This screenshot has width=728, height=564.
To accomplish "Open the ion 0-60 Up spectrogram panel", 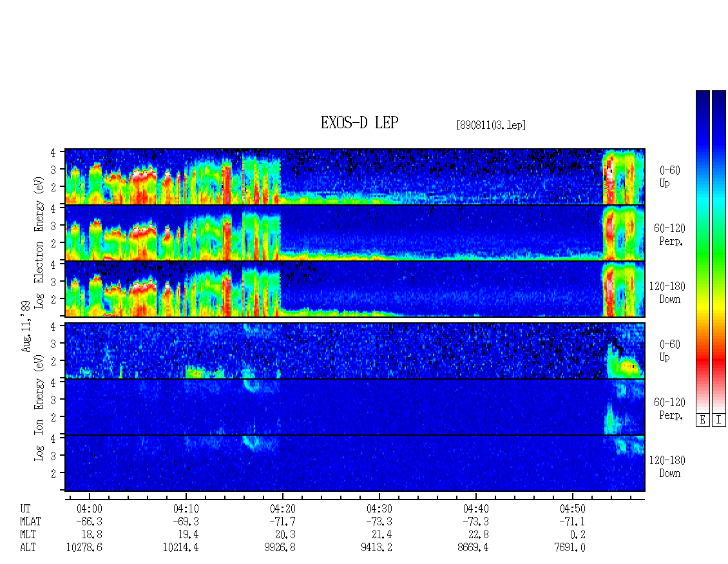I will (355, 351).
